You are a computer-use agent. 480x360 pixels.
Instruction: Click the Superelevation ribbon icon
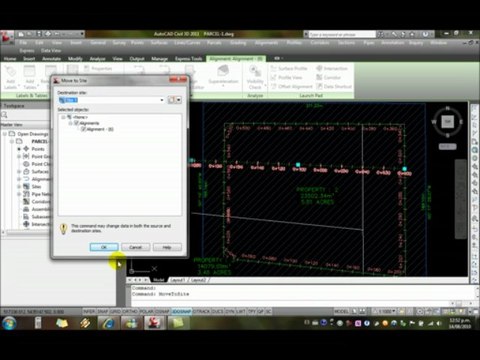tap(223, 76)
